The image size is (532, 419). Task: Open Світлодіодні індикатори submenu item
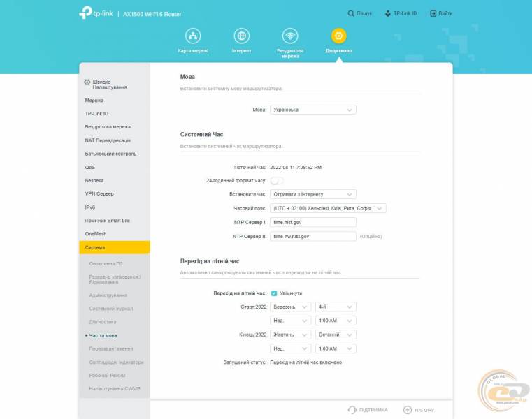coord(115,362)
